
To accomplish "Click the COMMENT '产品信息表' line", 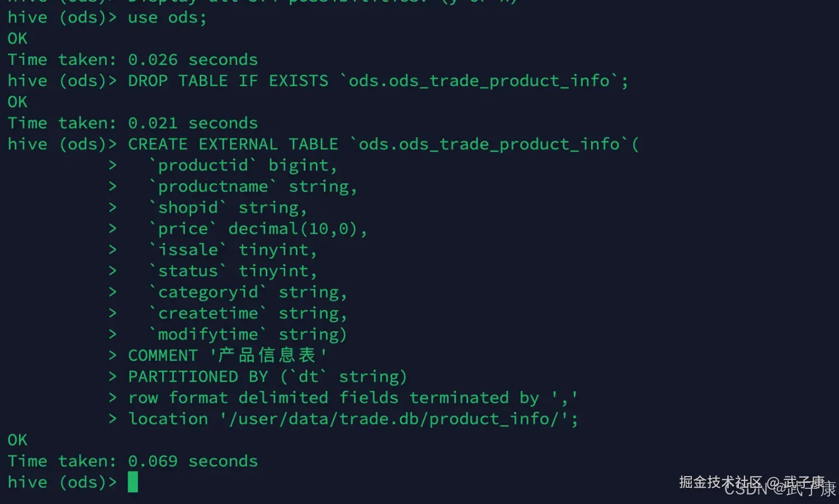I will click(227, 355).
